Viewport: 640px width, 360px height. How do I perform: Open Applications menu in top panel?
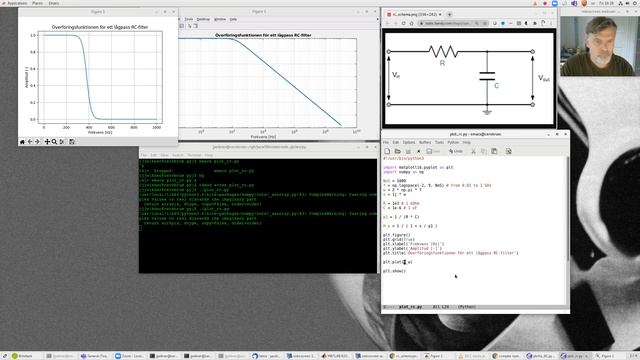pos(17,3)
